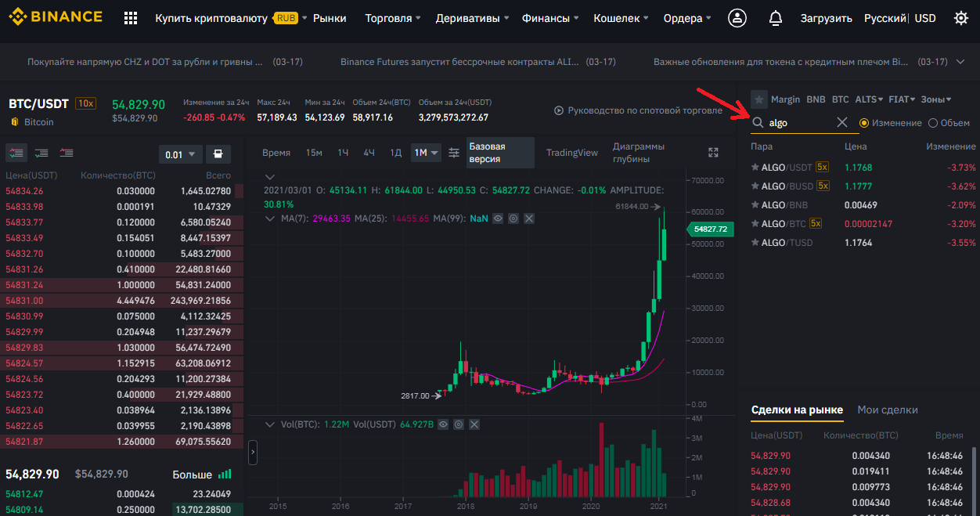Expand chart to fullscreen

(713, 153)
